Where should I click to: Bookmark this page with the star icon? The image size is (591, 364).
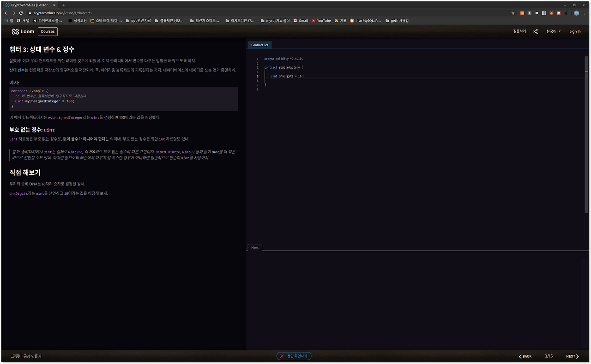pyautogui.click(x=513, y=13)
